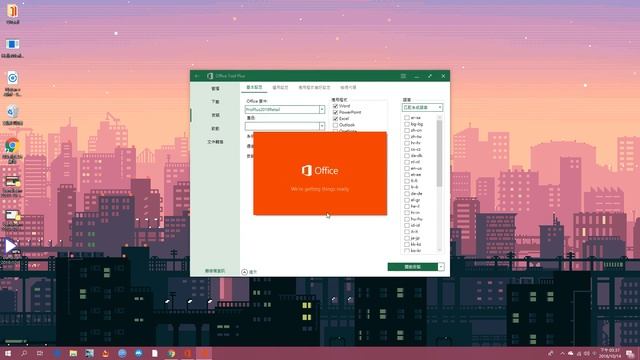Click the link at sidebar bottom
The image size is (640, 360).
215,271
